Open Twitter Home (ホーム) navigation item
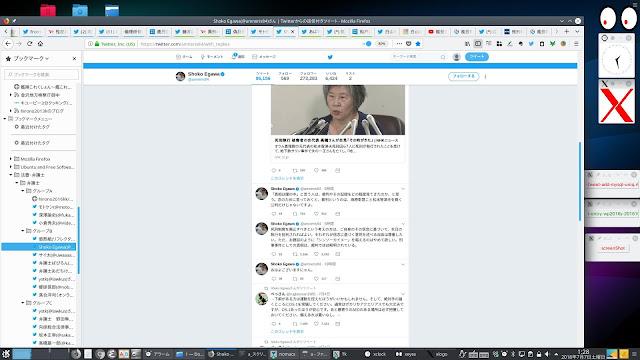Image resolution: width=640 pixels, height=360 pixels. click(184, 57)
